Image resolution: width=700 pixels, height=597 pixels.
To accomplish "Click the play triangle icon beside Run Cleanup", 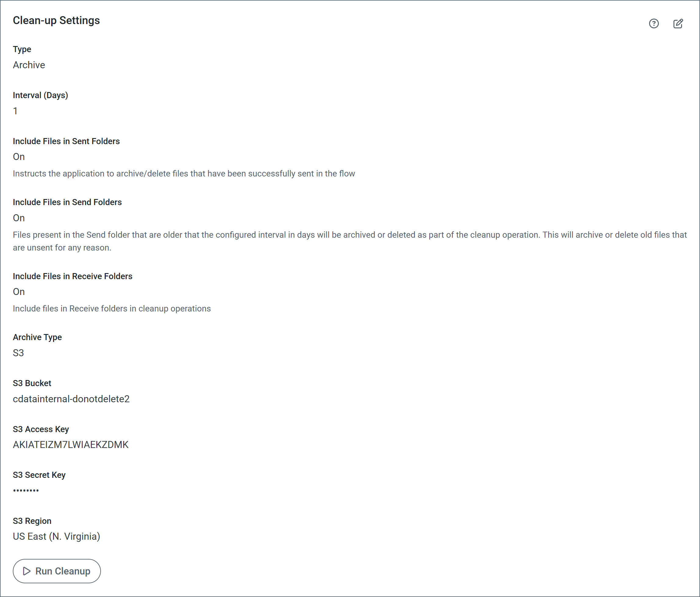I will (27, 571).
